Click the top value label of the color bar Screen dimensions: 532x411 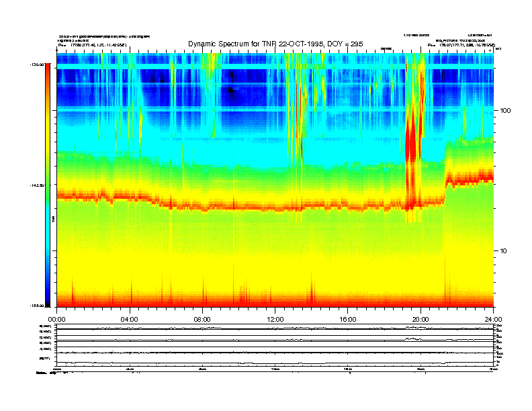38,64
